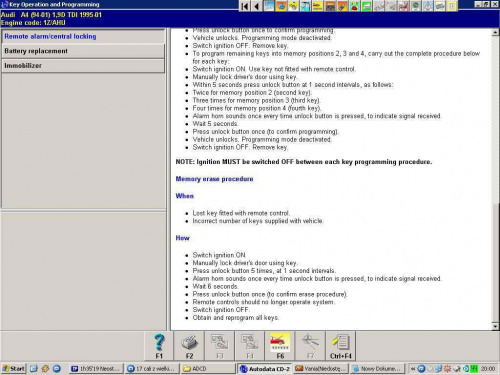Jump to the first page with the bar-arrow icon
500x375 pixels.
pos(245,6)
